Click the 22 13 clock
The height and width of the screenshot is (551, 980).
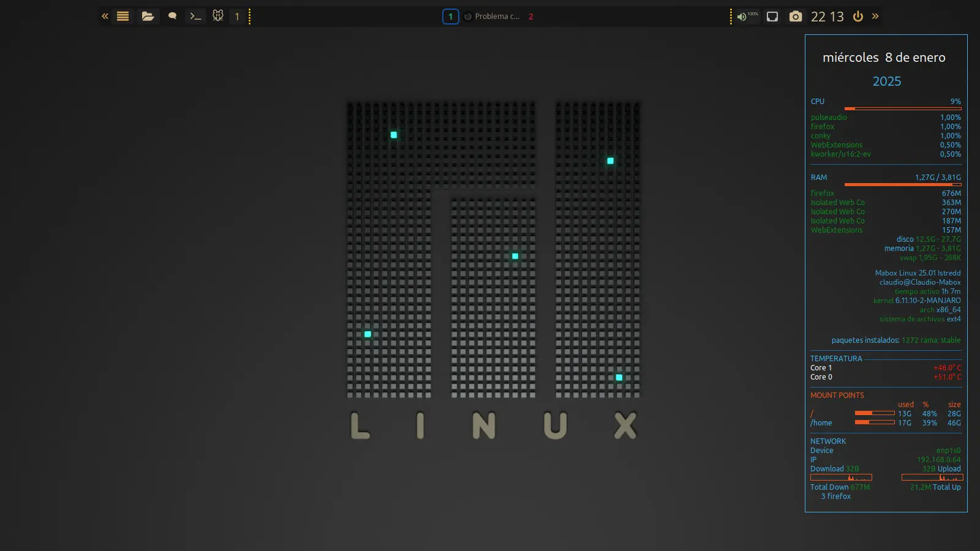[827, 17]
